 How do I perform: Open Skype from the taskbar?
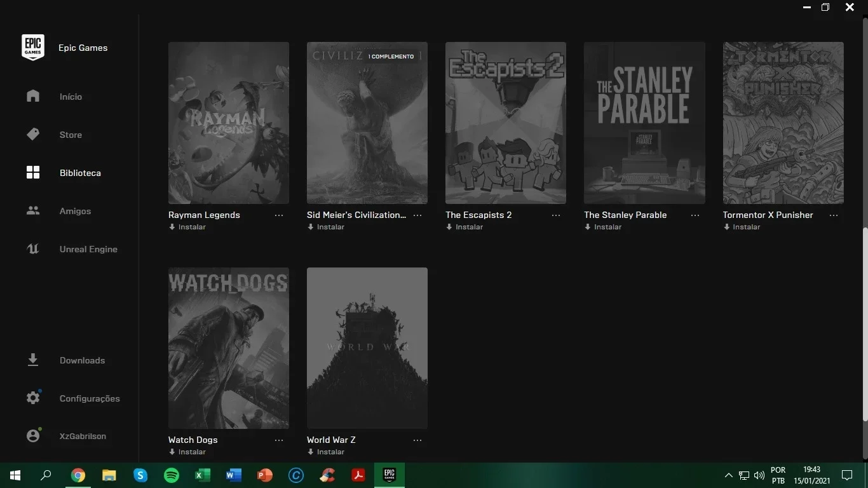(x=140, y=475)
